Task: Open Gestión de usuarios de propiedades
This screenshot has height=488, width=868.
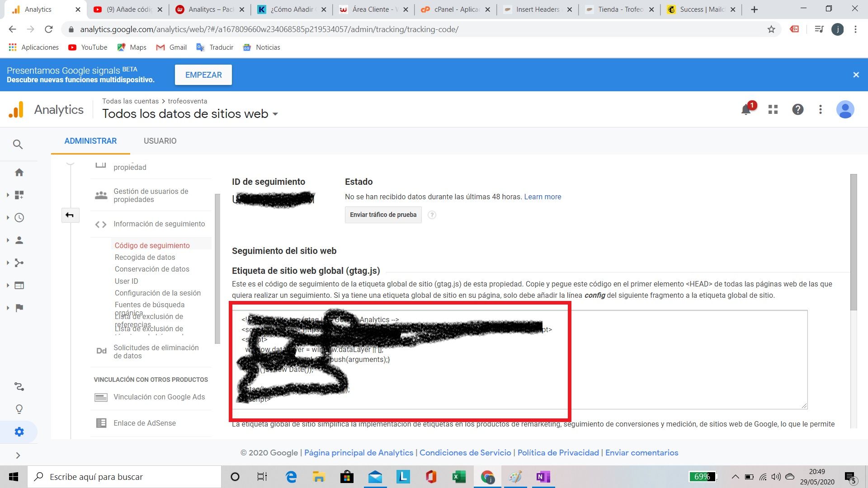Action: [151, 195]
